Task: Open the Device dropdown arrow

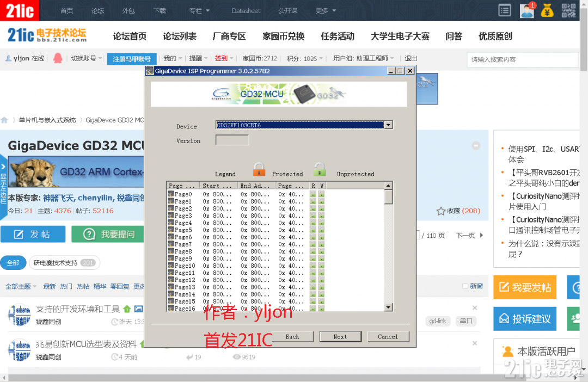Action: click(x=388, y=125)
